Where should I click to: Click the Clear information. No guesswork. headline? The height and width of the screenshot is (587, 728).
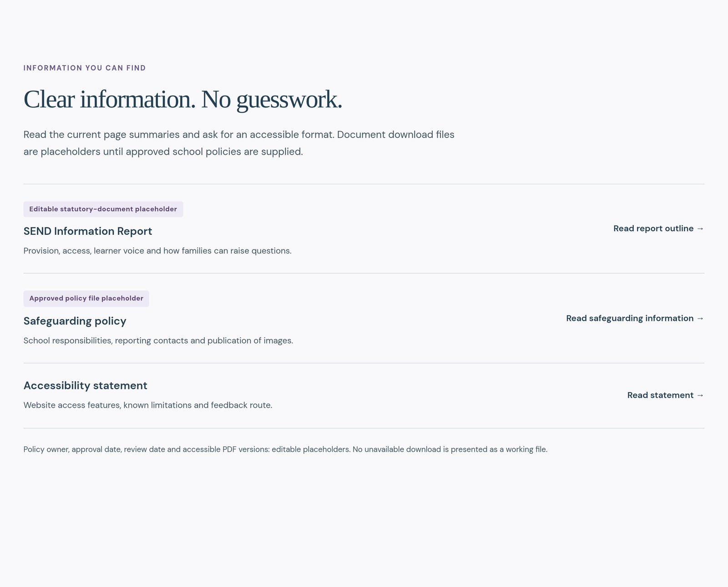coord(182,99)
